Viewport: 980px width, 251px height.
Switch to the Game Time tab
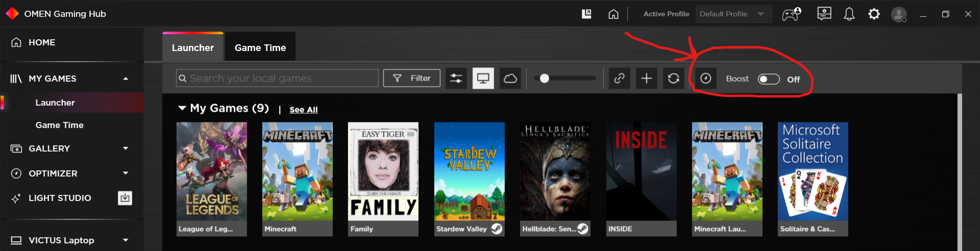pos(260,47)
